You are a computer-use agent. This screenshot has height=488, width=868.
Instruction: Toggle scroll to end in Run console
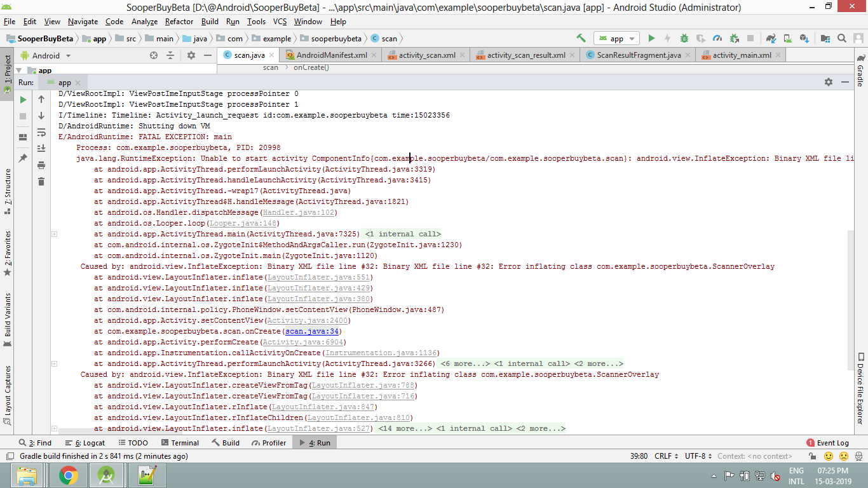pos(41,149)
